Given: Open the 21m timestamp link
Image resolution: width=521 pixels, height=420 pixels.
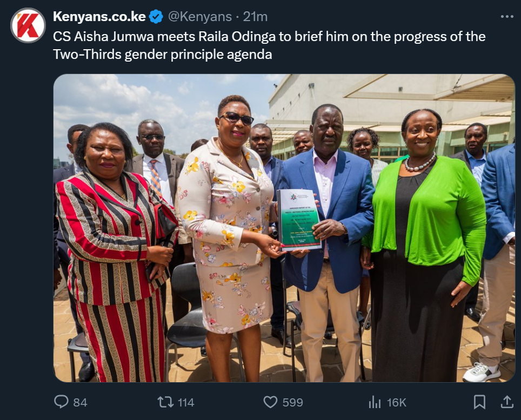Looking at the screenshot, I should 255,17.
